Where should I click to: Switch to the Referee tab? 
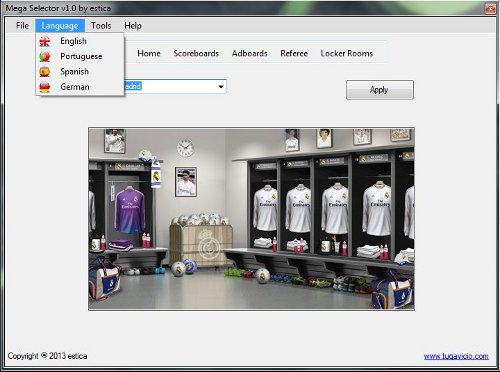[294, 53]
